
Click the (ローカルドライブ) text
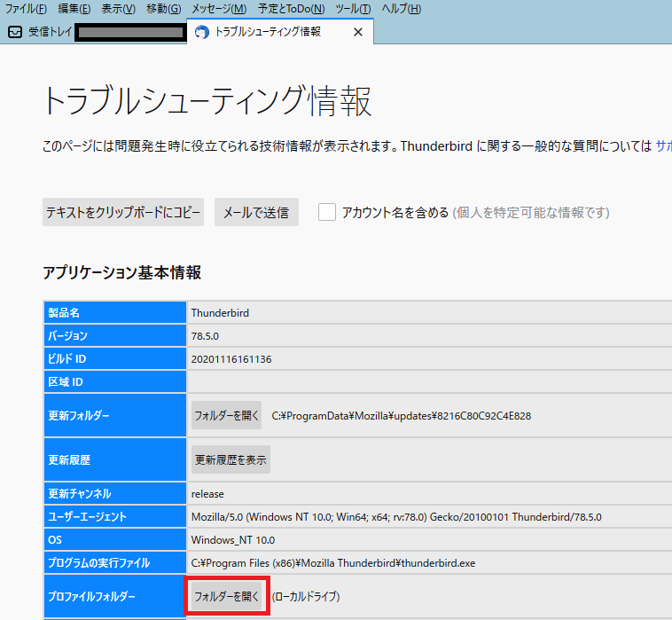pos(306,596)
